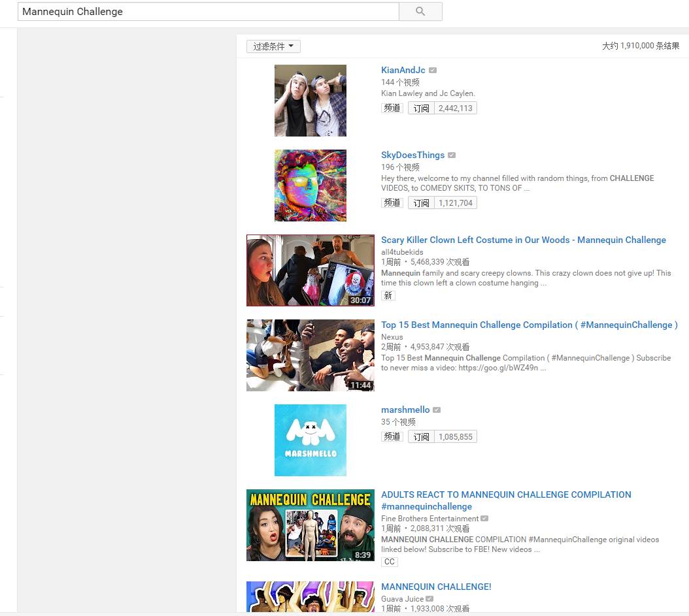Viewport: 689px width, 616px height.
Task: Open the SkyDoesThings channel title link
Action: 412,155
